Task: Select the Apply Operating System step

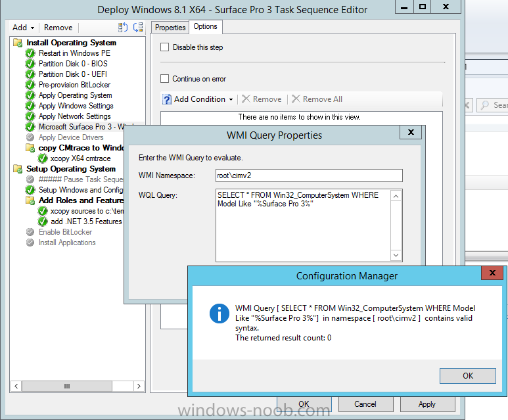Action: [x=75, y=95]
